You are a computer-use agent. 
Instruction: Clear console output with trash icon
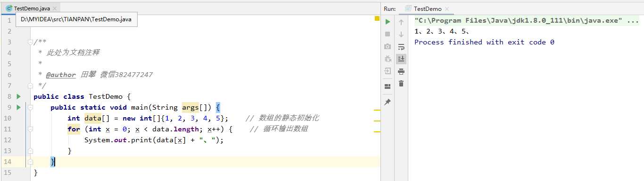point(401,83)
